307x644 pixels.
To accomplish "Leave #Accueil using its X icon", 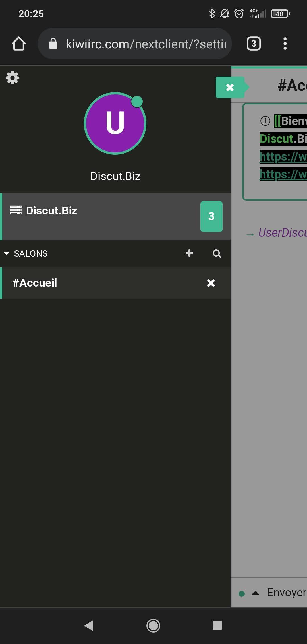I will click(211, 283).
